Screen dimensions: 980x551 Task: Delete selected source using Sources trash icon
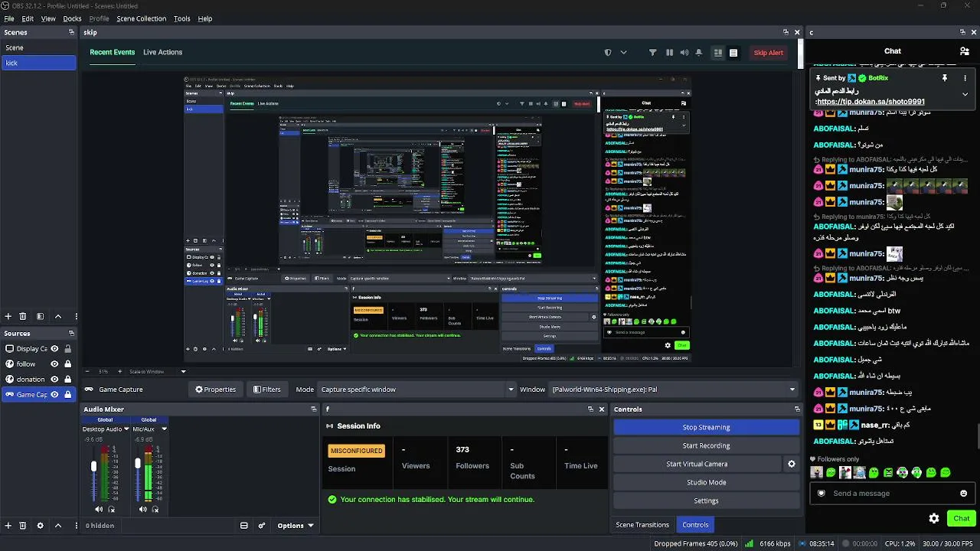click(x=23, y=526)
